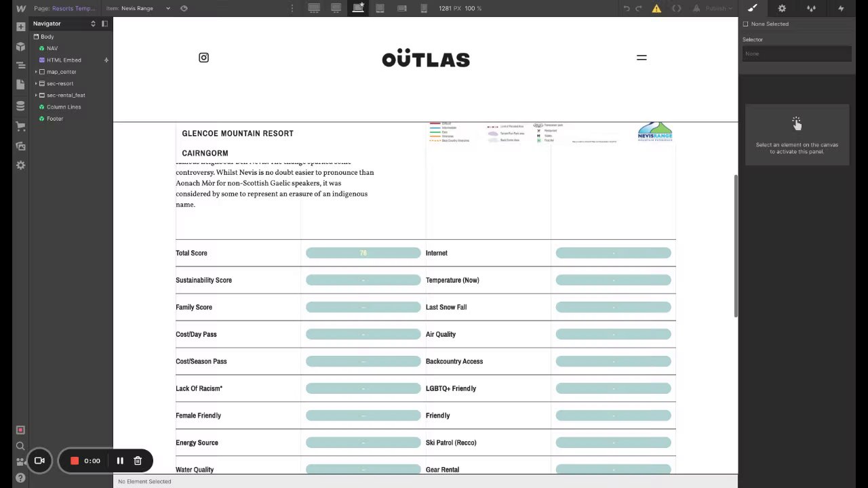Open the CMS Collections panel
The image size is (868, 488).
tap(20, 106)
